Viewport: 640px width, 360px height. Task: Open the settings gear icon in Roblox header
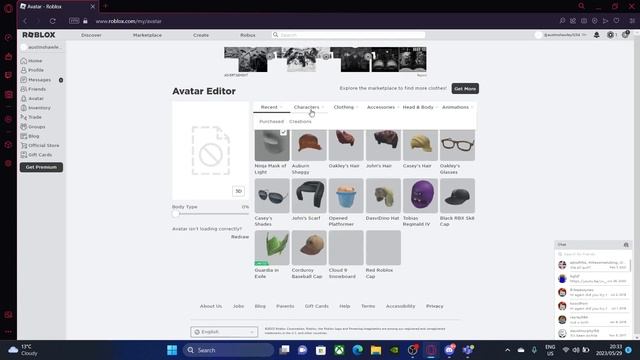[x=625, y=35]
